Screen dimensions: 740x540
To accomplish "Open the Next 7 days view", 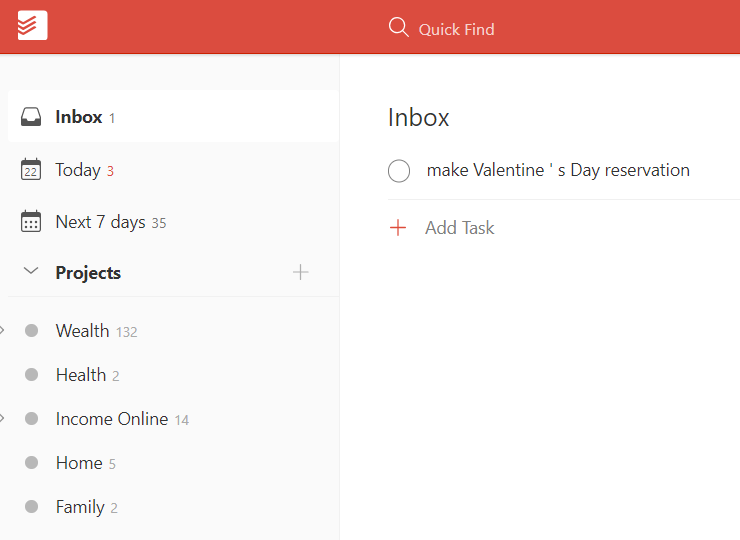I will coord(100,222).
